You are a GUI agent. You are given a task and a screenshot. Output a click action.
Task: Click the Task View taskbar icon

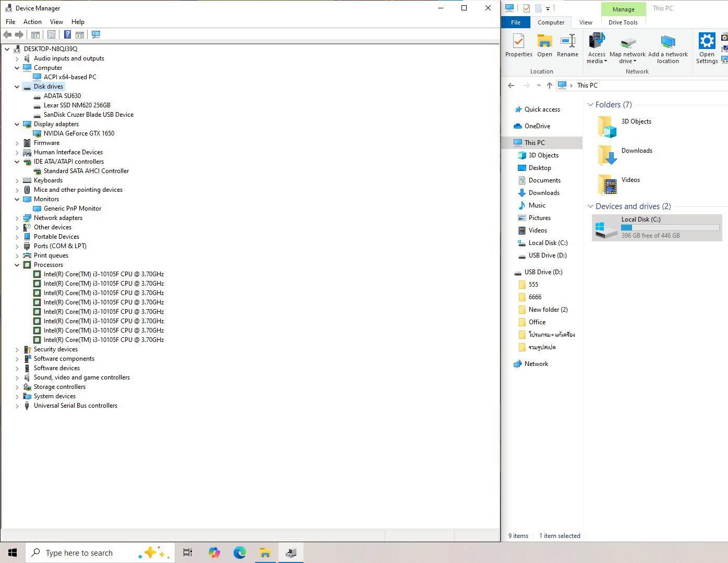click(x=188, y=553)
